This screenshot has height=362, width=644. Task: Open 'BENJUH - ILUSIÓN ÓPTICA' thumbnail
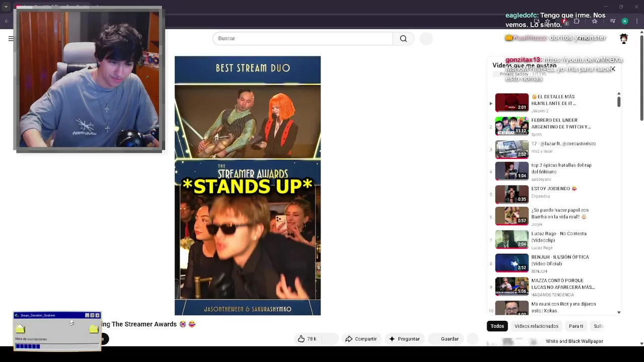point(512,262)
